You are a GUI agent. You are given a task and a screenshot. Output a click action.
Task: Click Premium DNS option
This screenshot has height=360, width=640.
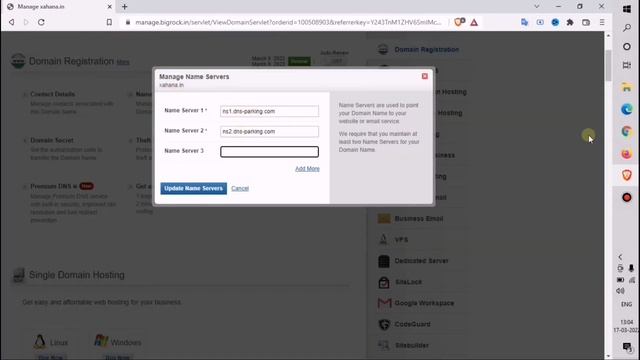53,187
